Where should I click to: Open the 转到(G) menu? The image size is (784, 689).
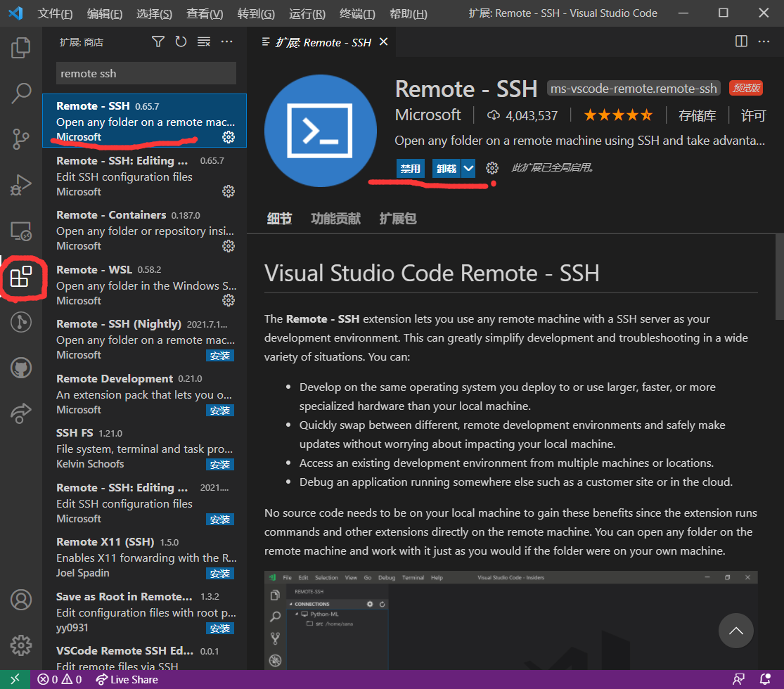click(x=256, y=13)
